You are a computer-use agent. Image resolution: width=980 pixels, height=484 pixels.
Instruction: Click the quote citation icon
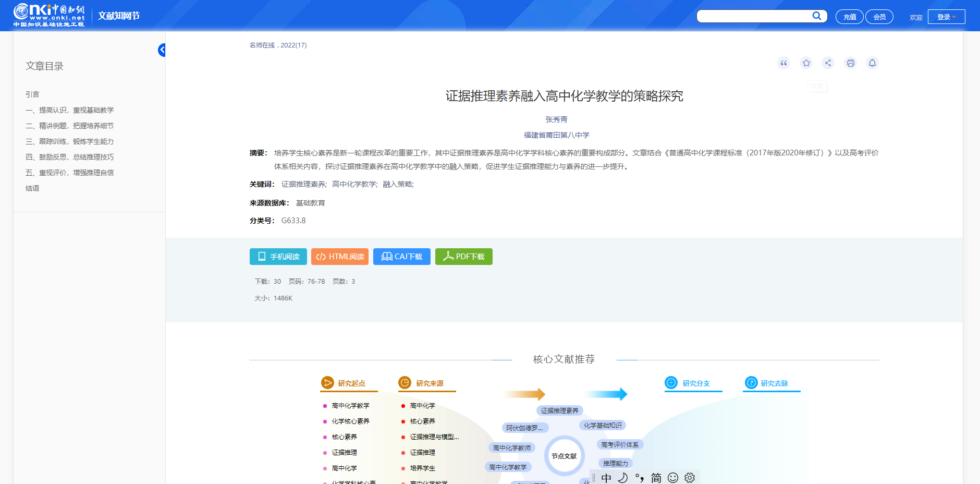(783, 63)
